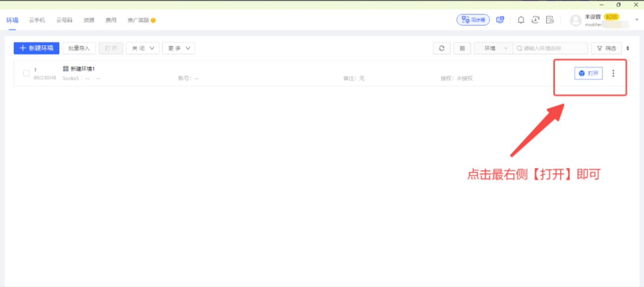Click the multi-window screen icon beside 同步器
Screen dimensions: 644x287
[500, 20]
